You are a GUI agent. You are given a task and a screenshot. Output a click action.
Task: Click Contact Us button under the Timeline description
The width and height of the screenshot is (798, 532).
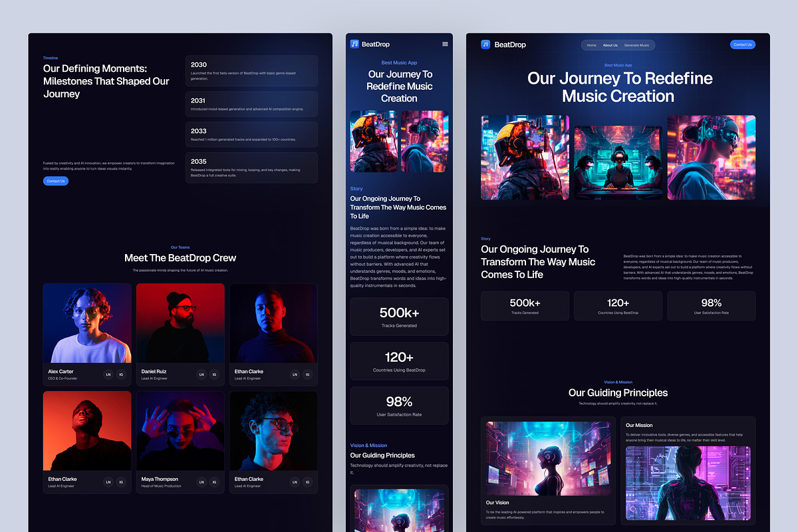tap(56, 181)
